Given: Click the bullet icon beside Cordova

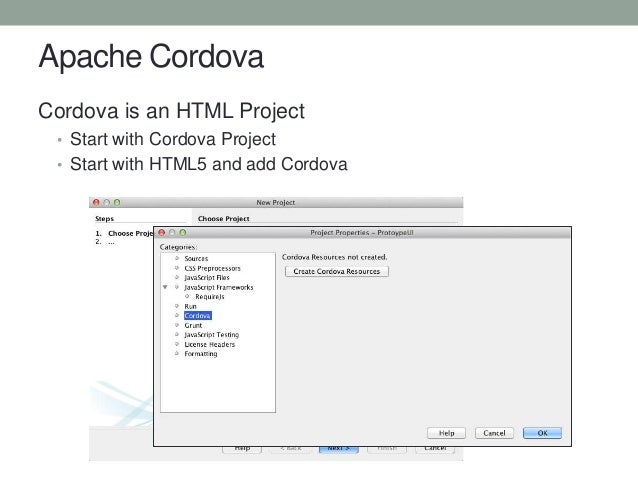Looking at the screenshot, I should [177, 315].
